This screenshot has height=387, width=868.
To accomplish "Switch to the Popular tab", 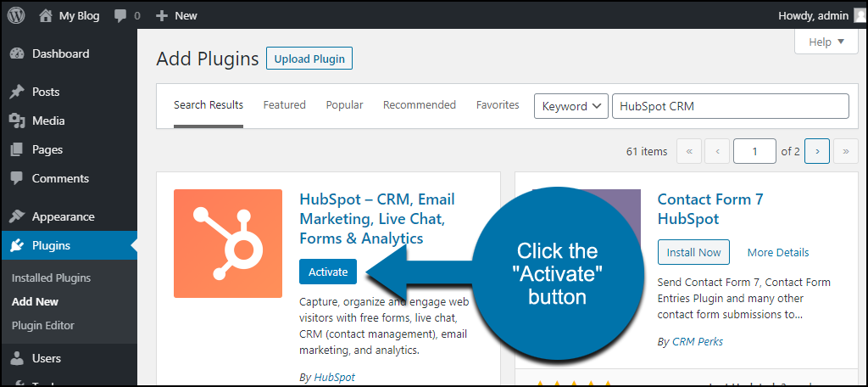I will coord(344,104).
